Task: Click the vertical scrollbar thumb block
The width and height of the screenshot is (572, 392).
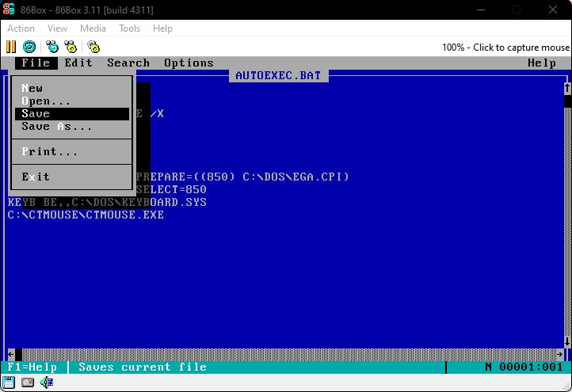Action: point(567,101)
